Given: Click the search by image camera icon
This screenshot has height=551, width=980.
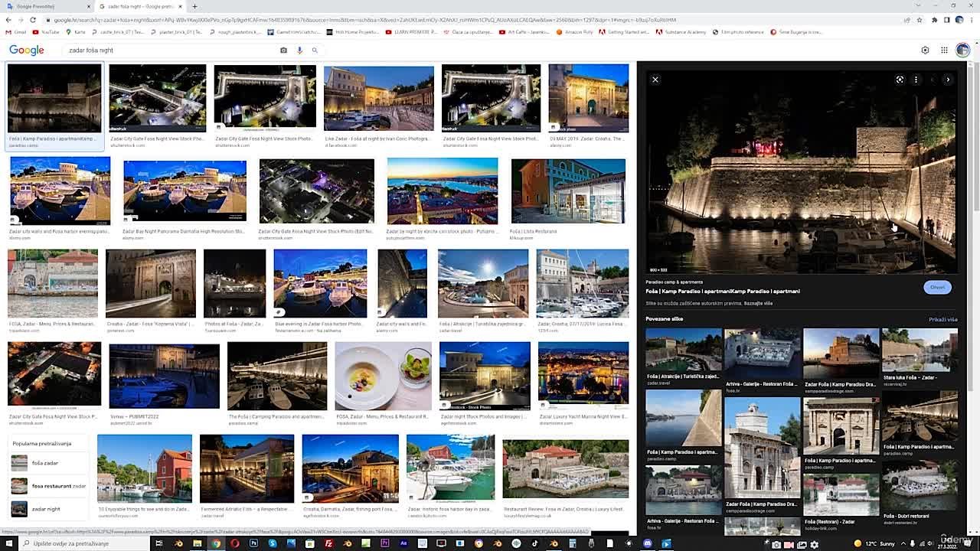Looking at the screenshot, I should pos(283,51).
